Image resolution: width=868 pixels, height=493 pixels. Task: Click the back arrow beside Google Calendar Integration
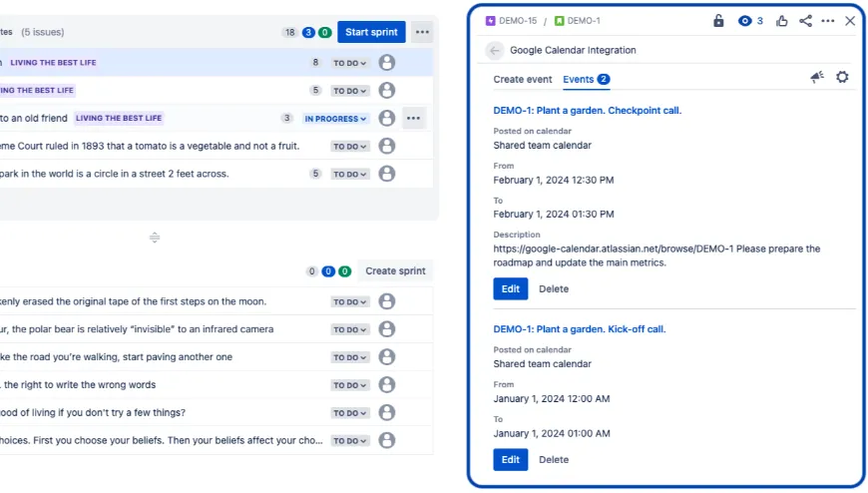click(x=494, y=51)
